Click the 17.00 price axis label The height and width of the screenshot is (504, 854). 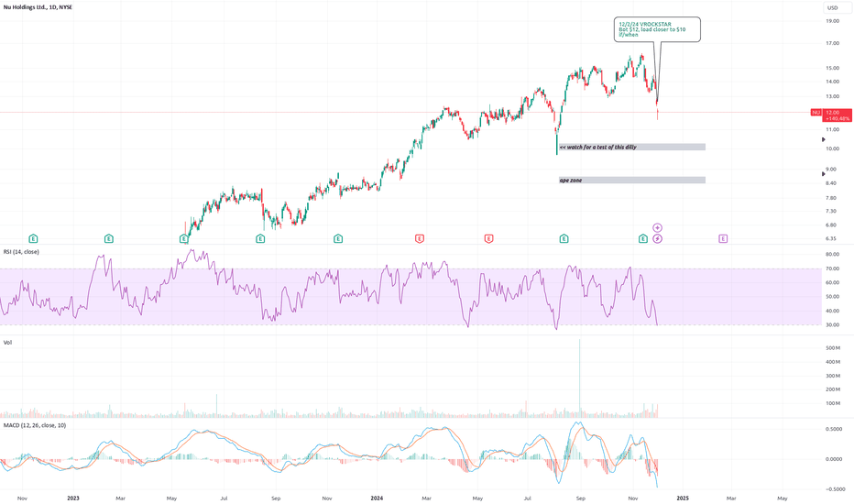click(x=832, y=43)
